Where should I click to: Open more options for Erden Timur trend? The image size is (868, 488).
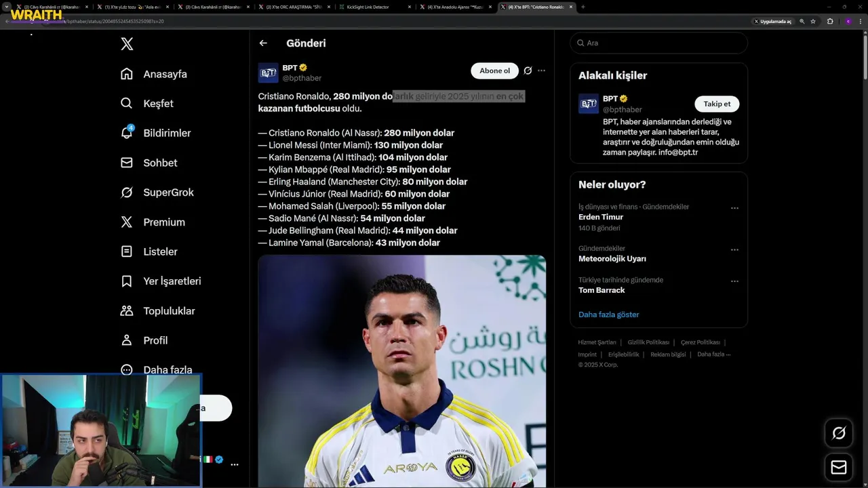point(734,208)
